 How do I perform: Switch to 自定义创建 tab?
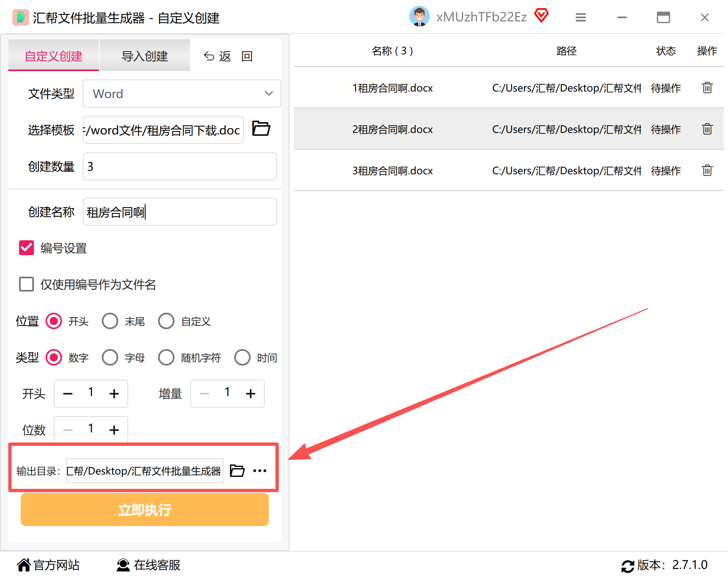[x=54, y=55]
